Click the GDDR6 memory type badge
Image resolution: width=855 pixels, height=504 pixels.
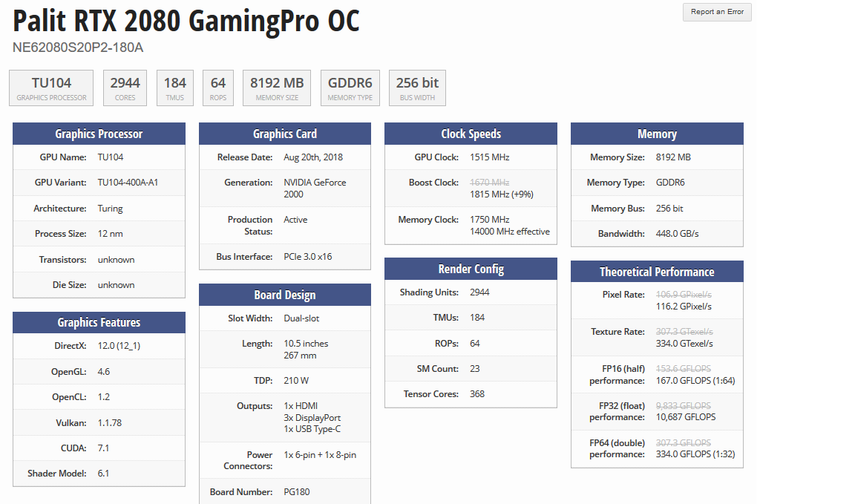pyautogui.click(x=350, y=88)
